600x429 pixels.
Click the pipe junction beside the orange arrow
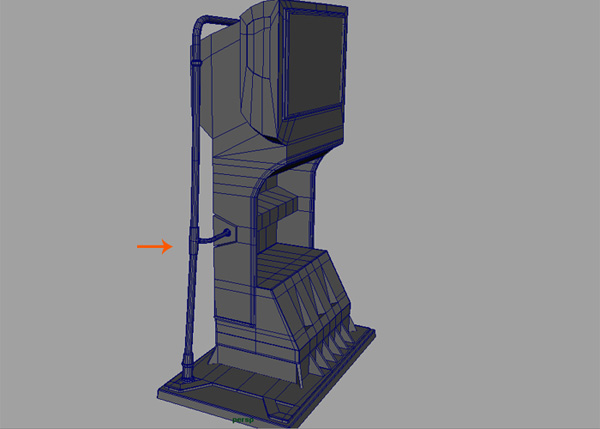(191, 243)
